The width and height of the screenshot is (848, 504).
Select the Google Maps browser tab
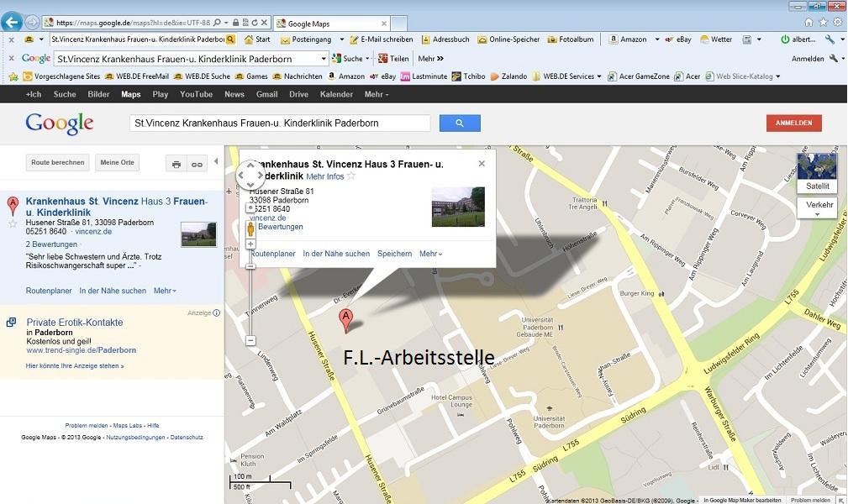tap(331, 24)
